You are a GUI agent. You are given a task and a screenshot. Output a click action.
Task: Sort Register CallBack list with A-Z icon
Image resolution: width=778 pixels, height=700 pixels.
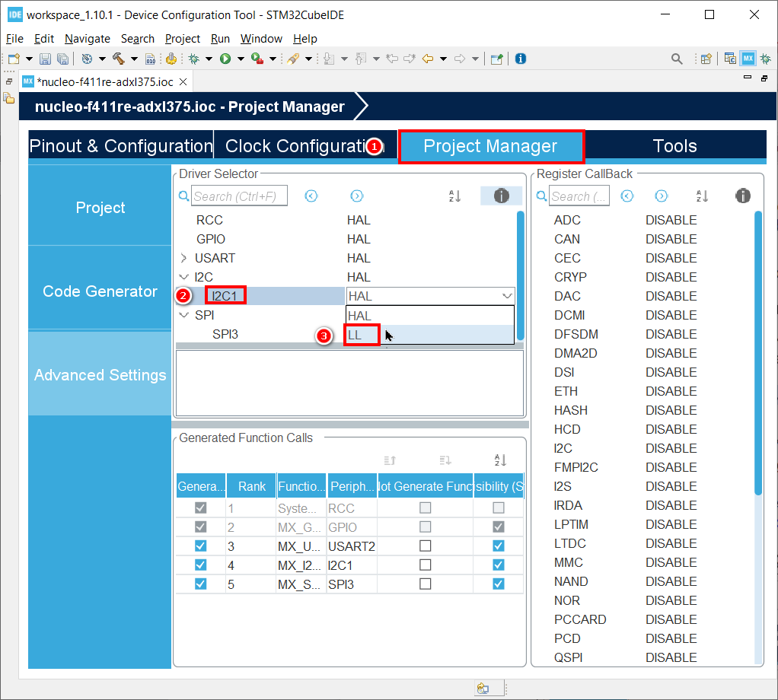[702, 196]
